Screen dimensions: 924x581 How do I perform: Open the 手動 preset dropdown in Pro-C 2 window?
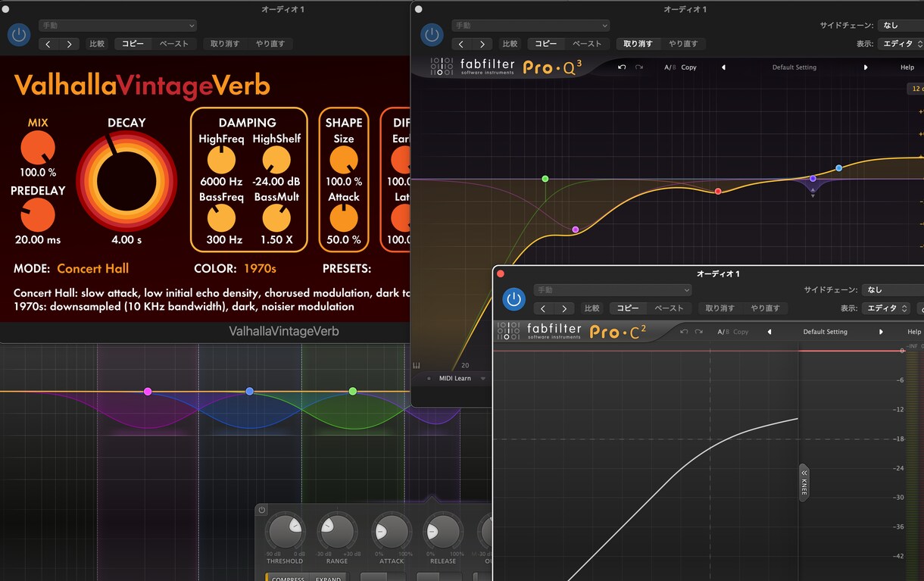coord(613,290)
